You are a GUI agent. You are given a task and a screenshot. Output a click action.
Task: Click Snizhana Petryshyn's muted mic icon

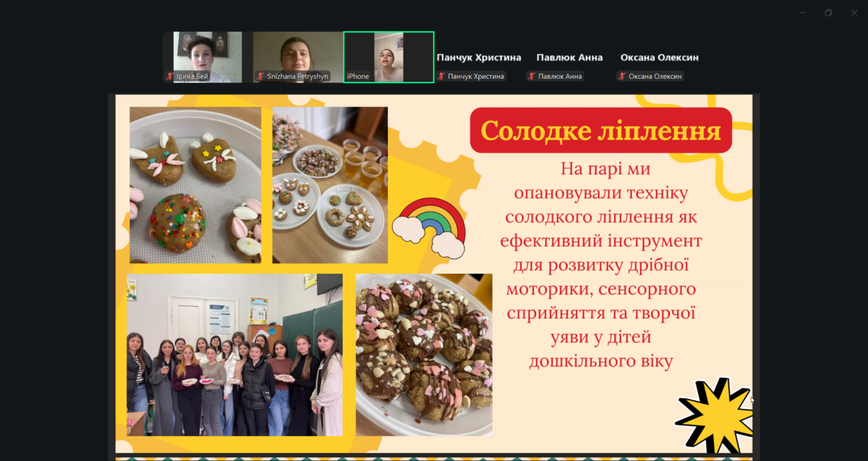tap(260, 76)
